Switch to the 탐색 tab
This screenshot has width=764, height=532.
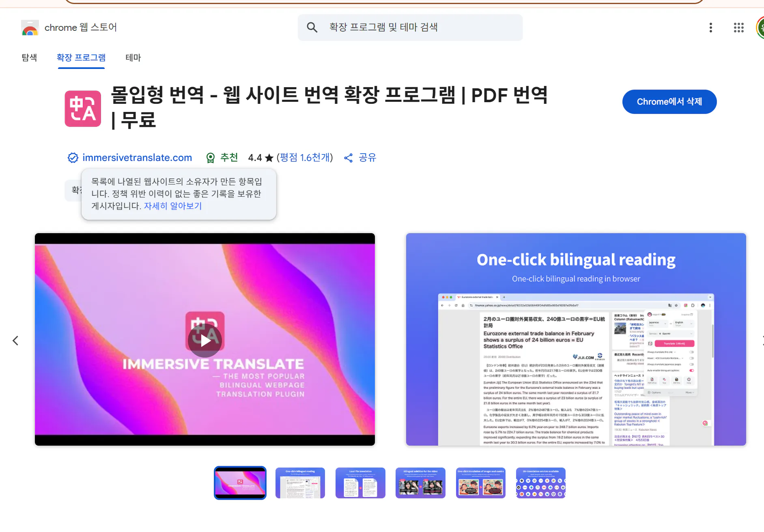29,58
